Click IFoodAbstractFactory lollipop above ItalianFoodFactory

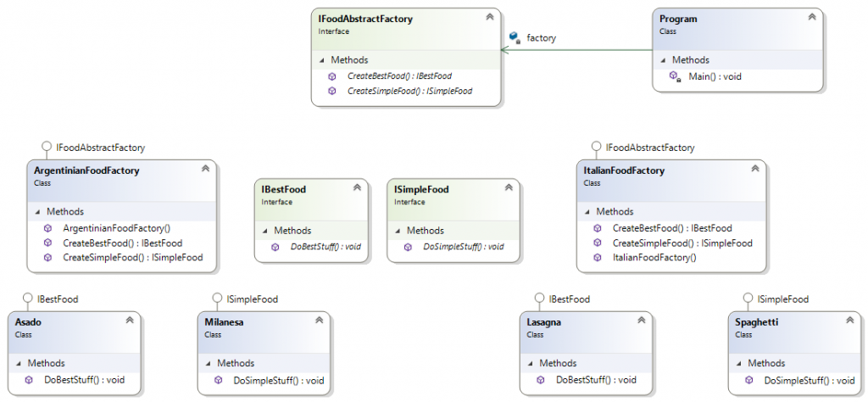click(596, 148)
